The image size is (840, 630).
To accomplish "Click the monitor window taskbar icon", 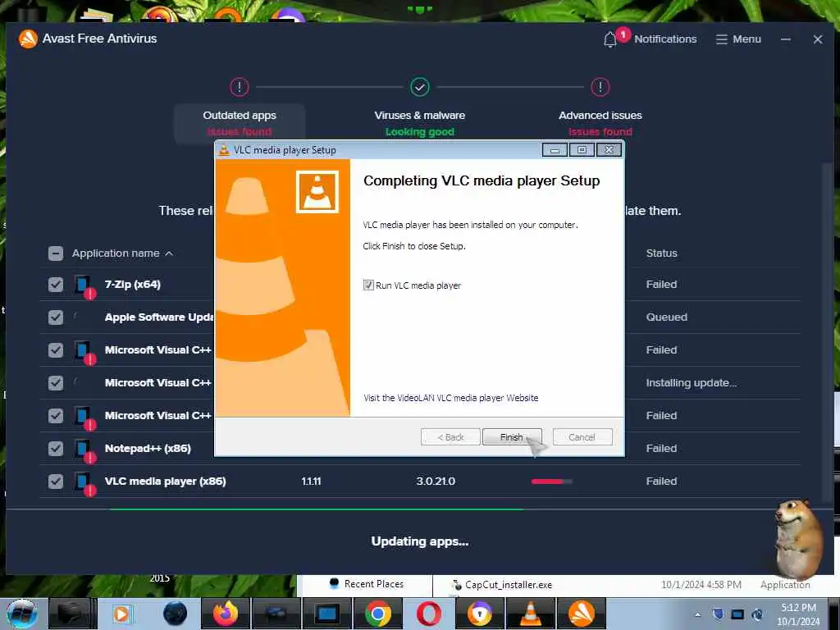I will tap(326, 614).
